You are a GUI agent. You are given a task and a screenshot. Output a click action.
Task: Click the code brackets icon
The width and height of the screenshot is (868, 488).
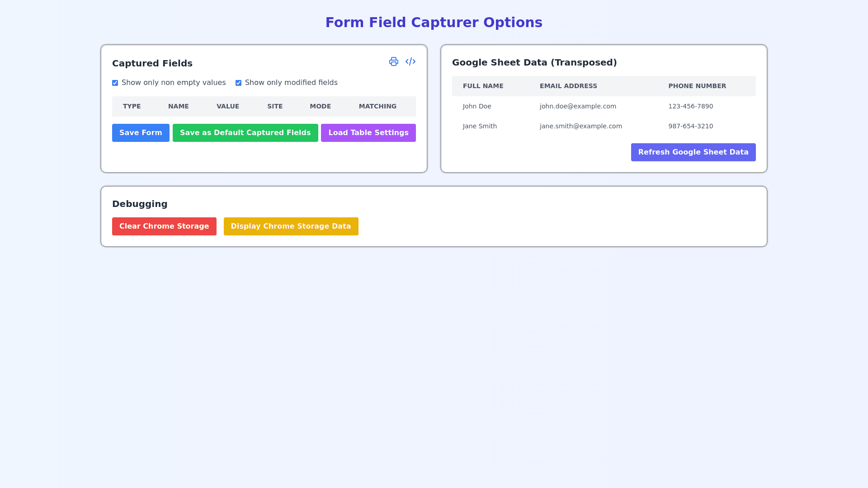click(x=410, y=61)
